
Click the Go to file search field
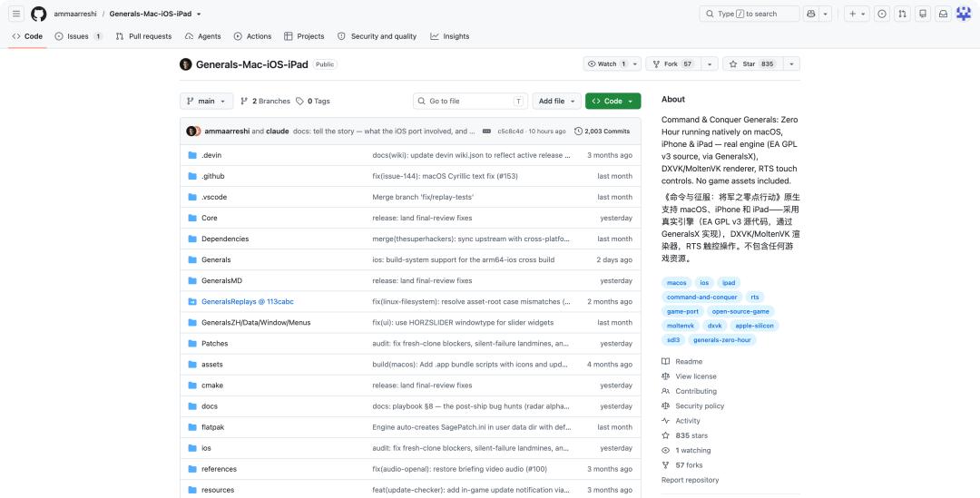coord(470,101)
